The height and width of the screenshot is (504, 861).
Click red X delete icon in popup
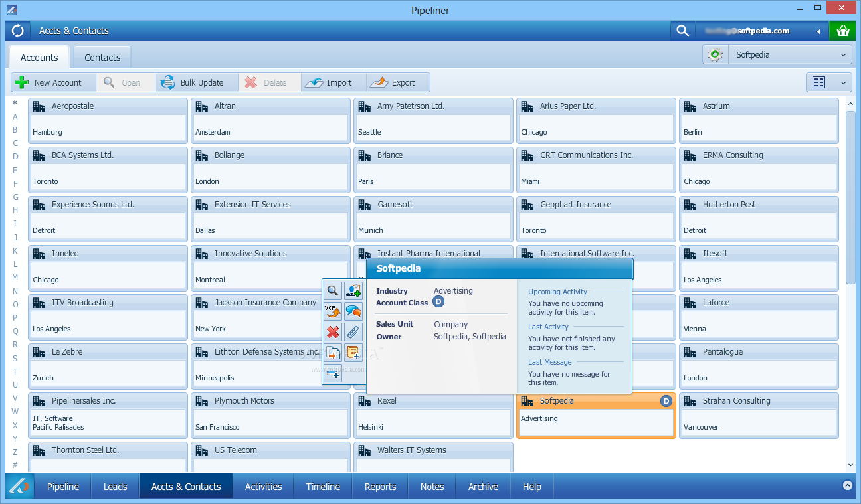pyautogui.click(x=333, y=331)
